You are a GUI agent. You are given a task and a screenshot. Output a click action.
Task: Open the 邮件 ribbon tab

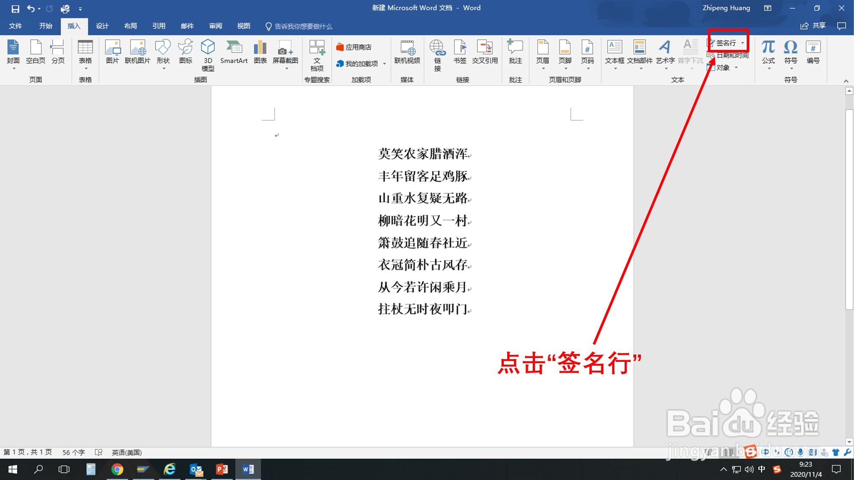click(x=187, y=26)
